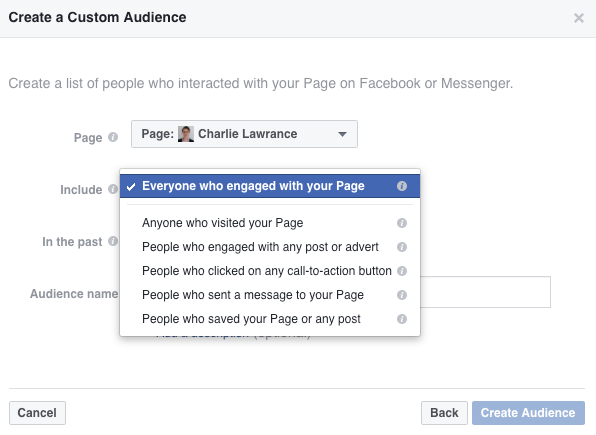Click the Cancel button
The height and width of the screenshot is (435, 596).
point(37,413)
